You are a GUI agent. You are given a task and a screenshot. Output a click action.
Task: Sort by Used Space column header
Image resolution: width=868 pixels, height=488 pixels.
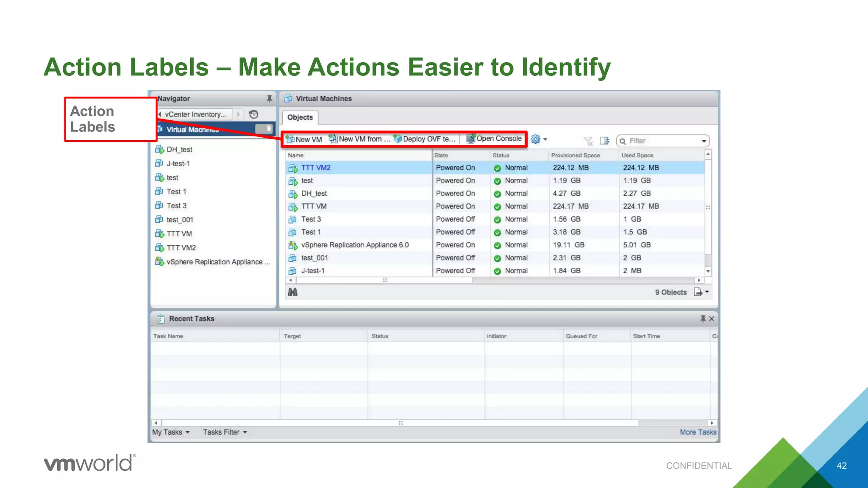[662, 155]
